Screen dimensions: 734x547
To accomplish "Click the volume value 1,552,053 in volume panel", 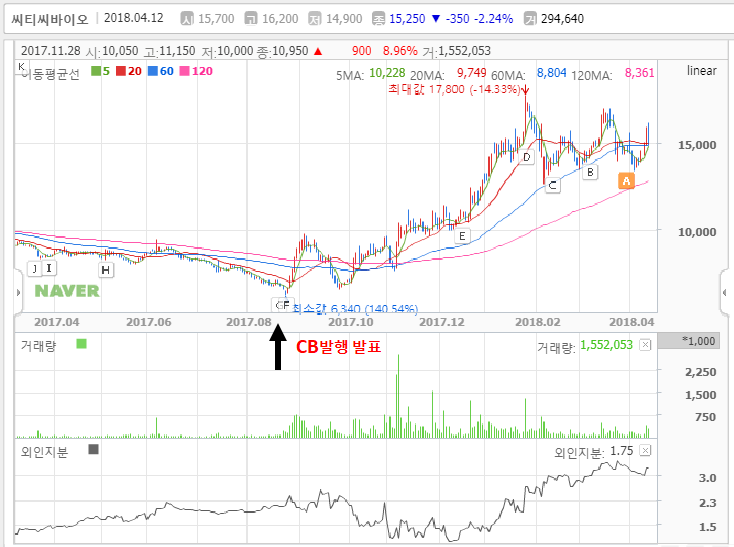I will point(606,345).
